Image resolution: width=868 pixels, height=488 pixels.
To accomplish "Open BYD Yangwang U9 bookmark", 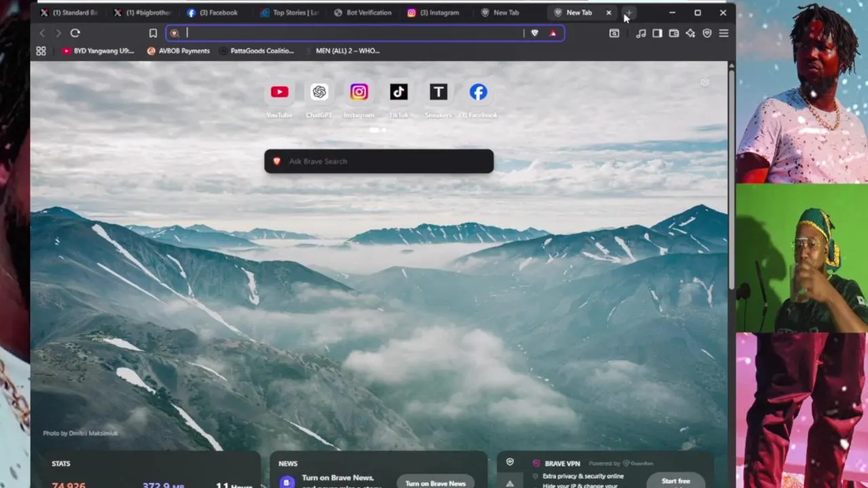I will (x=98, y=51).
